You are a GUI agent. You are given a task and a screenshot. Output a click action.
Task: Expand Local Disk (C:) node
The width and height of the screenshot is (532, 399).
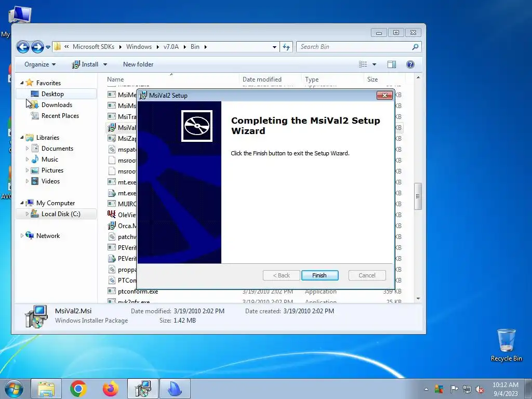(27, 214)
